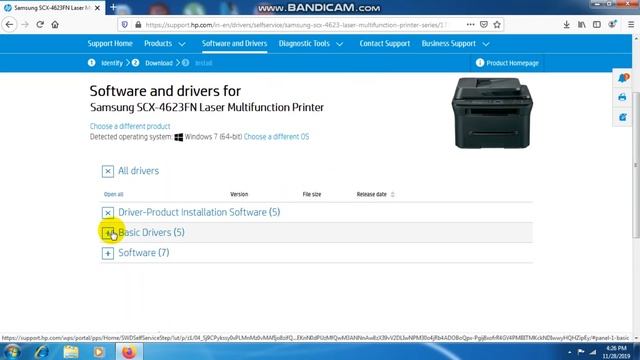Click the Samsung printer product image

click(x=492, y=113)
